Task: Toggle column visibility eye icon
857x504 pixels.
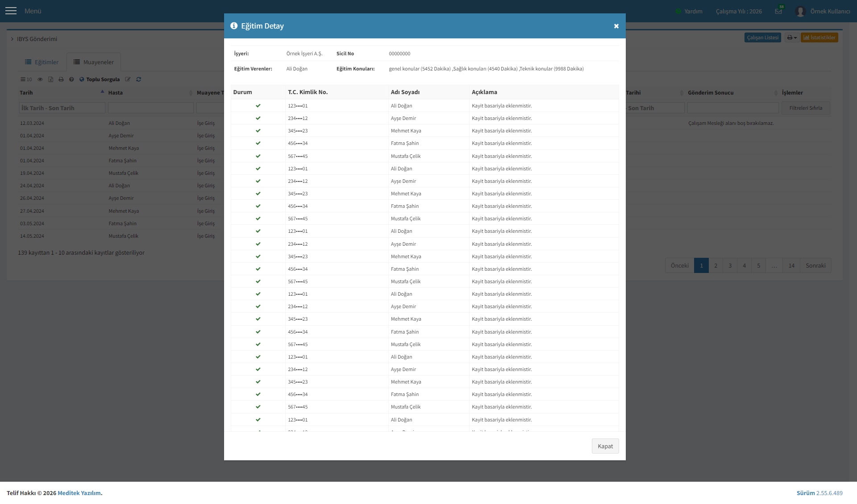Action: (x=40, y=79)
